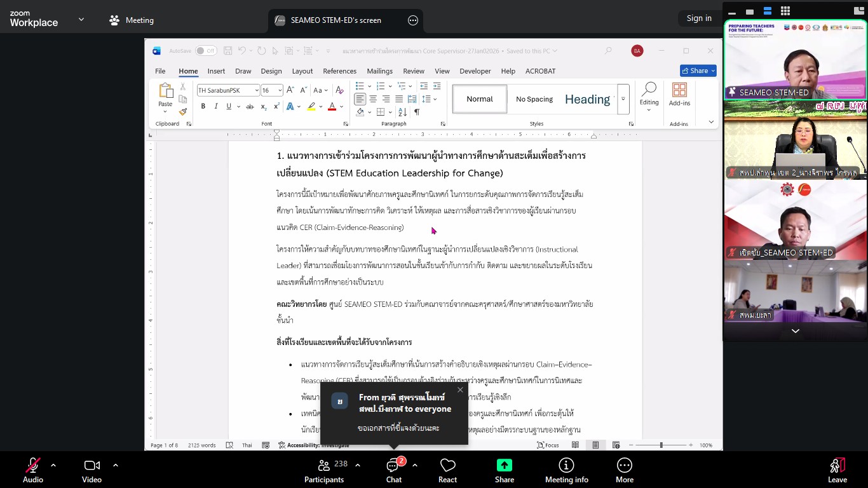Viewport: 868px width, 488px height.
Task: Turn on camera using the Video button
Action: [92, 470]
